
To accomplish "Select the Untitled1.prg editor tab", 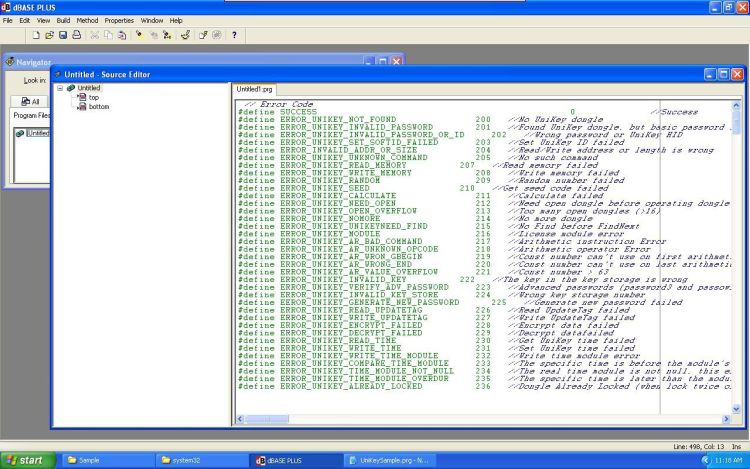I will point(254,89).
